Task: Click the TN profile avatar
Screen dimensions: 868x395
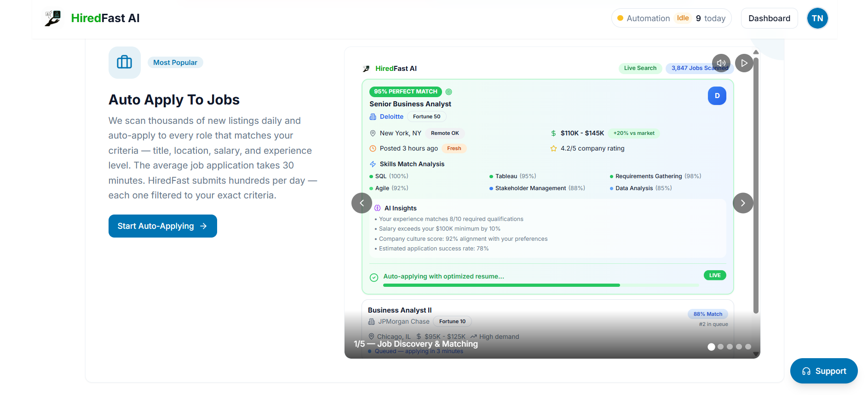Action: pos(817,18)
